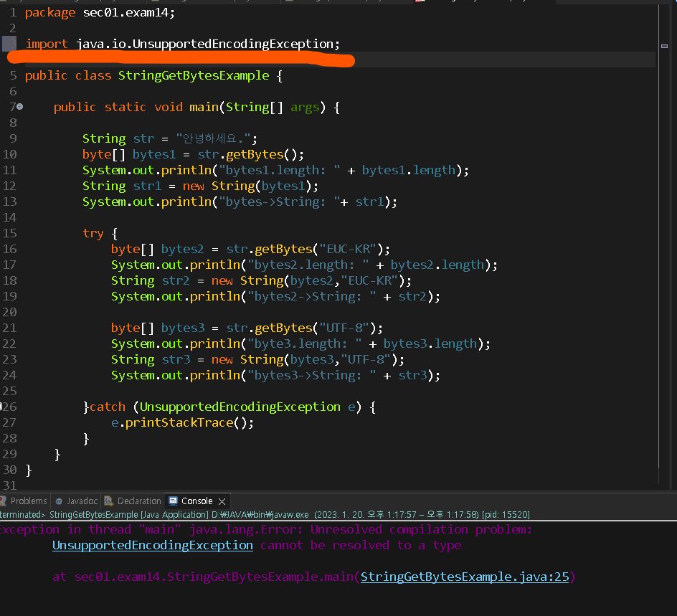Viewport: 677px width, 616px height.
Task: Click the Declaration view icon
Action: [108, 501]
